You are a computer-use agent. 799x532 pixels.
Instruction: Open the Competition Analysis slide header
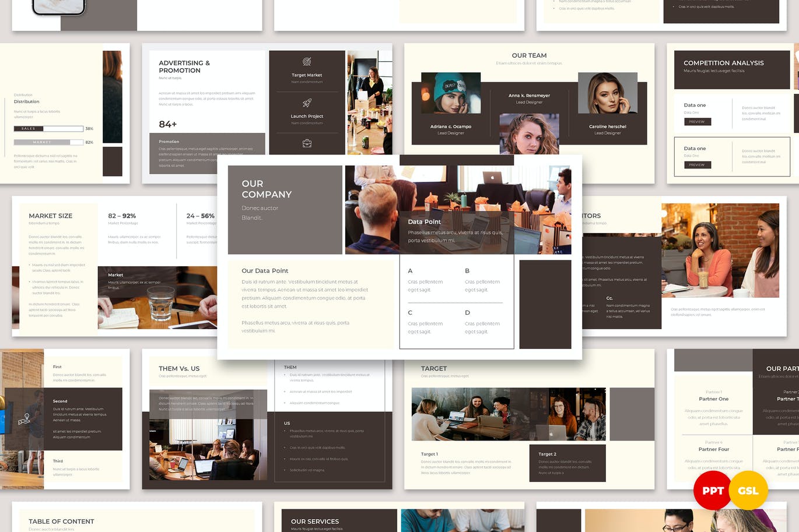click(x=723, y=63)
